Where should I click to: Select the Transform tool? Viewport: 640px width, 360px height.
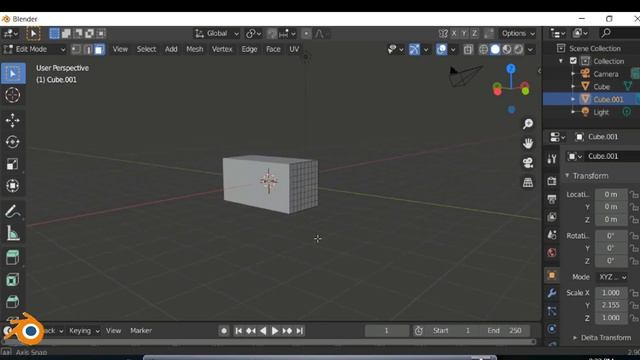pyautogui.click(x=13, y=186)
